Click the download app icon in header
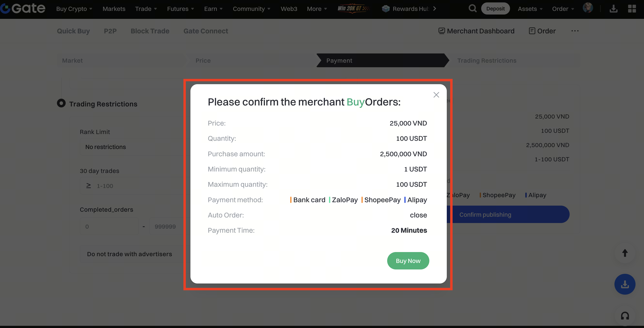644x328 pixels. [613, 9]
